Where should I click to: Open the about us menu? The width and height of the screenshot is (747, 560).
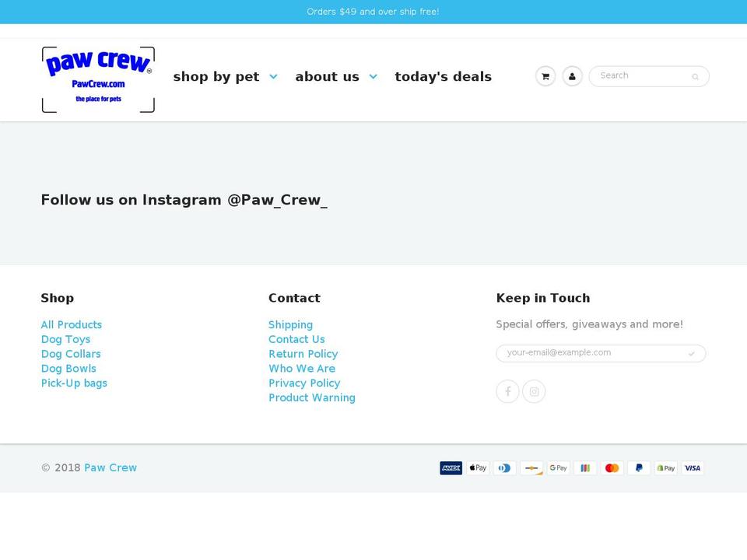click(328, 77)
